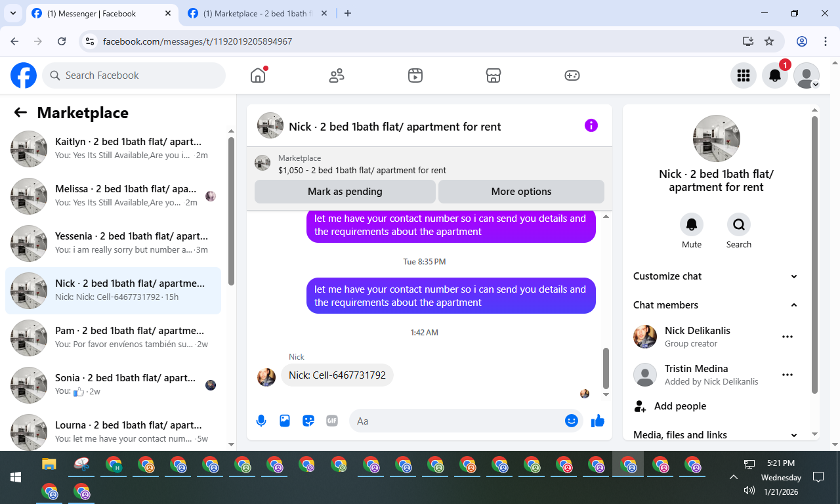Search in conversation magnifier icon
This screenshot has width=840, height=504.
pos(739,224)
